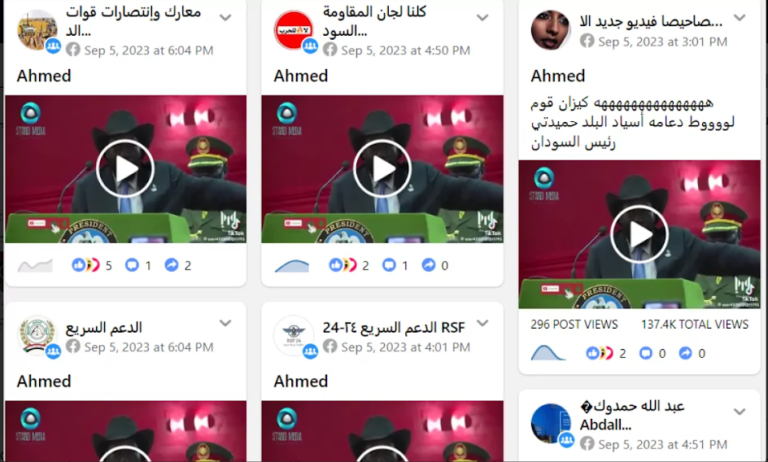Open 'Sep 5, 2023 at 6:04 PM' timestamp of الدعم السريع post

149,347
